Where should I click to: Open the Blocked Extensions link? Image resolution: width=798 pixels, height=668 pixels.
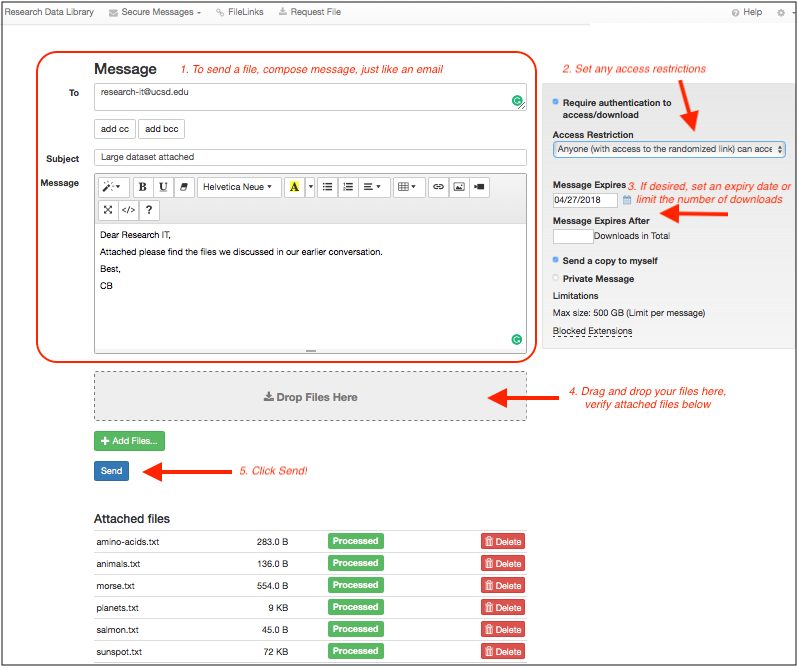coord(592,331)
